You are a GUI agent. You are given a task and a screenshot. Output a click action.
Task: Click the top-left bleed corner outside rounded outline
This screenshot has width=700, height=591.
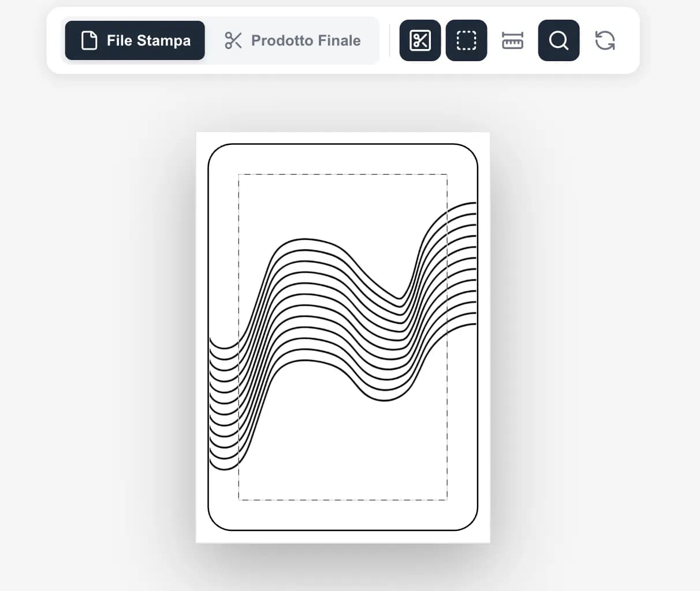click(202, 138)
